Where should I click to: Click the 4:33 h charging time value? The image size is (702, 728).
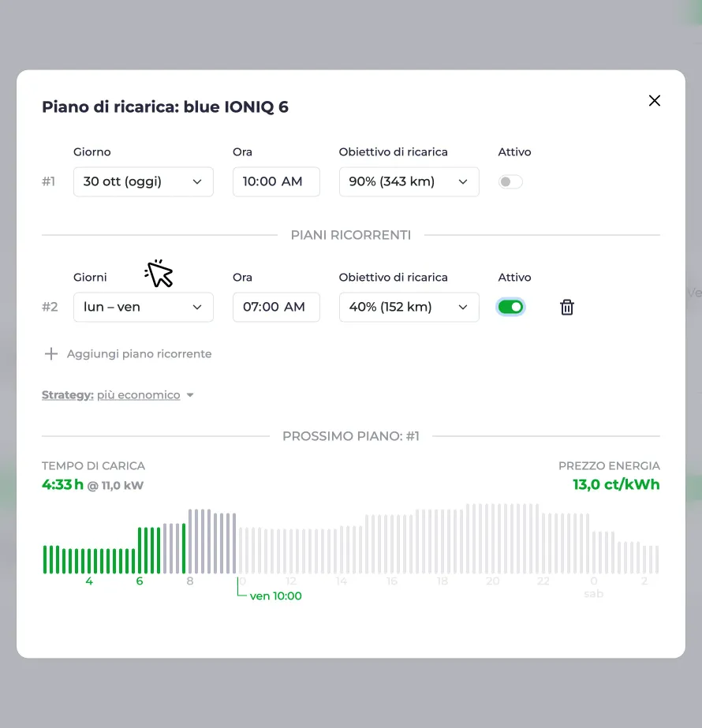click(62, 485)
